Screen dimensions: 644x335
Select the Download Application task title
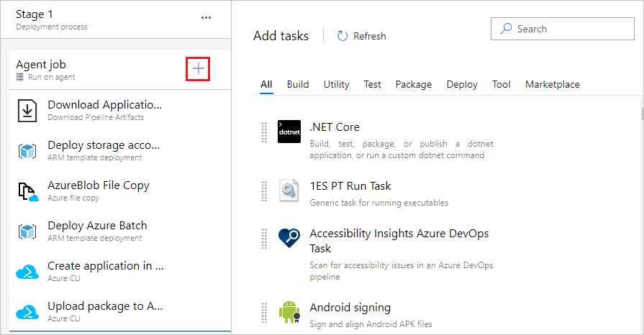(105, 105)
